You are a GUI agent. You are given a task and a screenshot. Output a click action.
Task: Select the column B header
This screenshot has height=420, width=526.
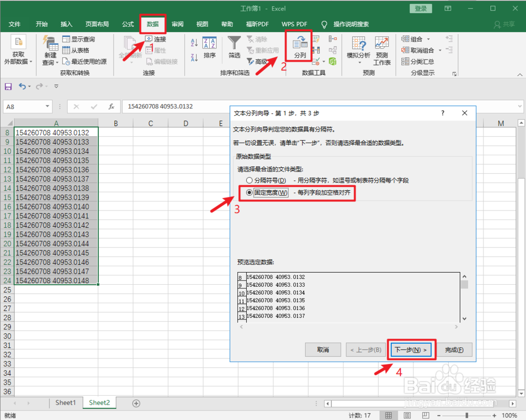coord(116,123)
